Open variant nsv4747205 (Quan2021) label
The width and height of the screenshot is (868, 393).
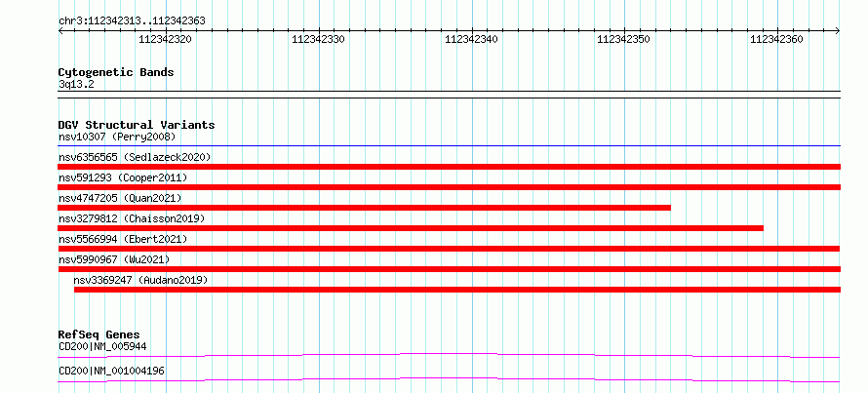pos(120,198)
